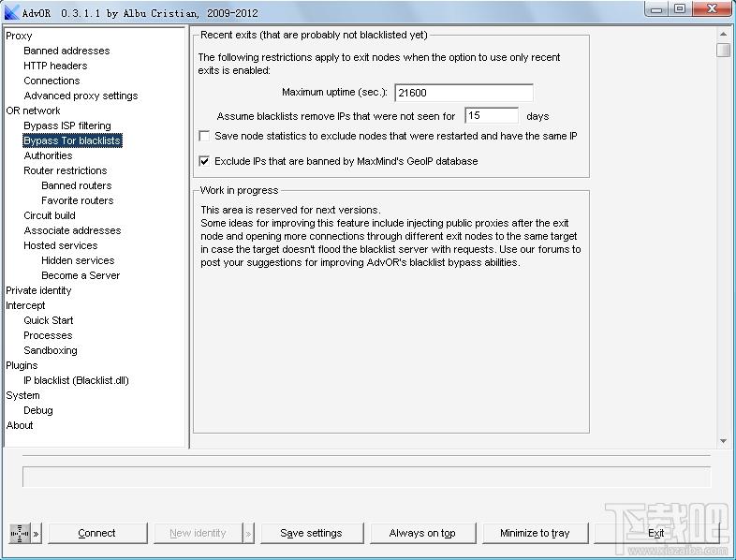Click the Minimize to tray button

pos(535,533)
